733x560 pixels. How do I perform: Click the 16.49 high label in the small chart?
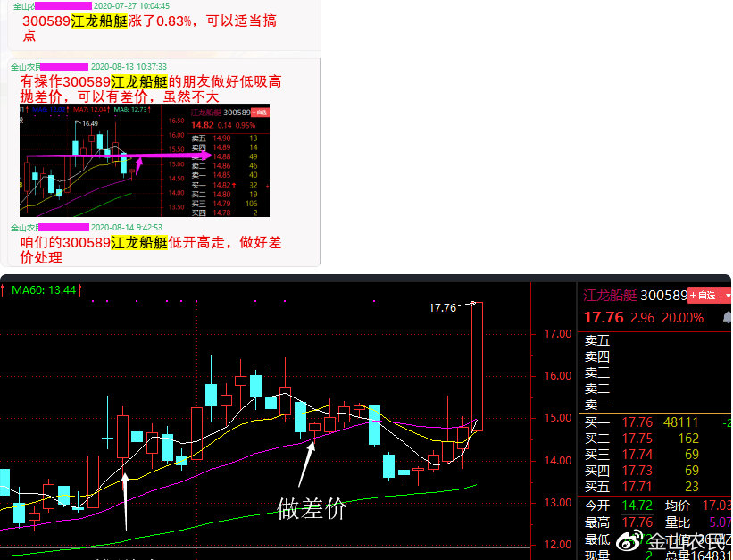[90, 123]
